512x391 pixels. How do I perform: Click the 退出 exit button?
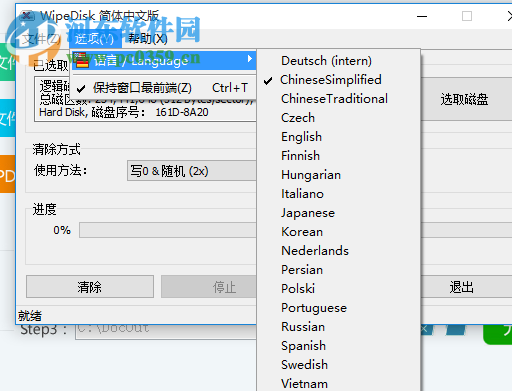pos(466,287)
